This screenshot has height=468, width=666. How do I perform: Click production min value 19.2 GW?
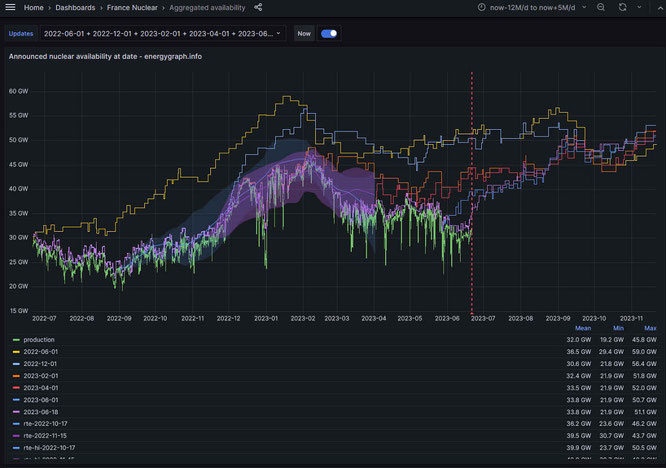(612, 340)
